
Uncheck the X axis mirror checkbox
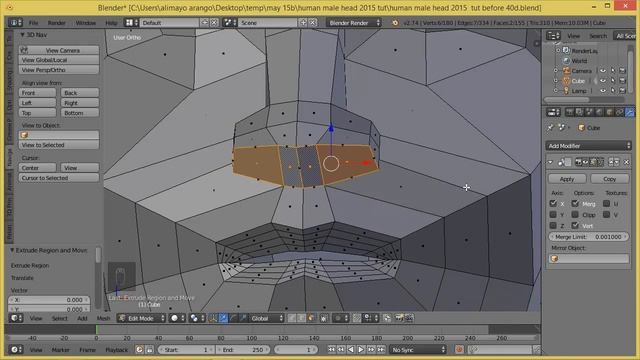point(553,203)
